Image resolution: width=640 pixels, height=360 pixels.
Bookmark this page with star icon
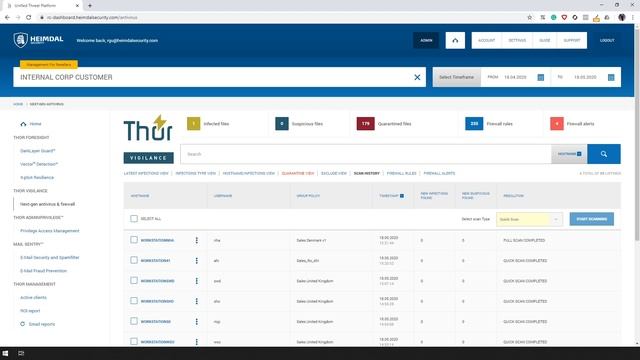coord(530,18)
